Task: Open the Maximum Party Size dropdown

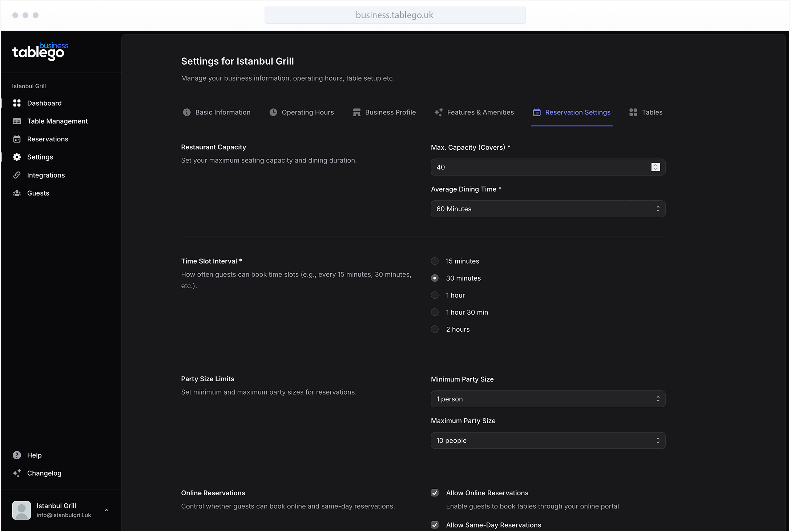Action: (x=548, y=440)
